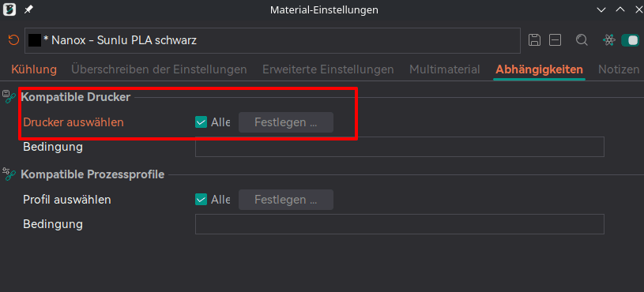Click the pin icon in the title bar
Screen dimensions: 644x292
click(x=28, y=9)
